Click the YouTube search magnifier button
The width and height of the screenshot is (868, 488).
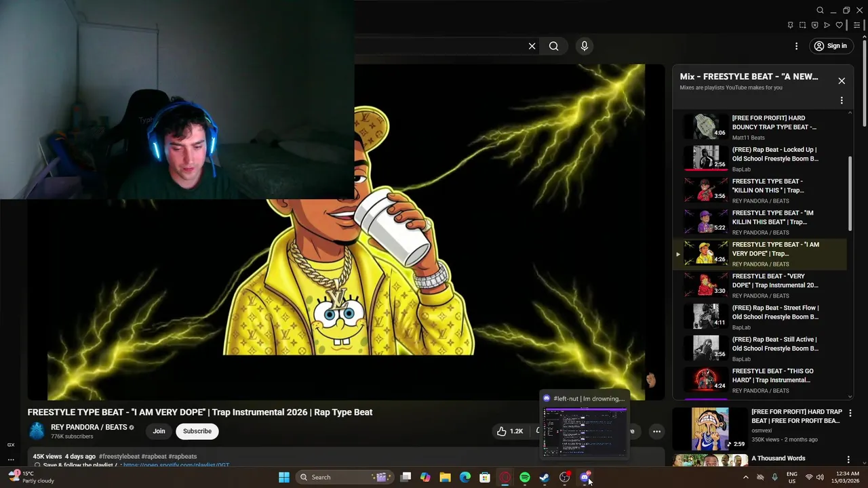[x=554, y=46]
